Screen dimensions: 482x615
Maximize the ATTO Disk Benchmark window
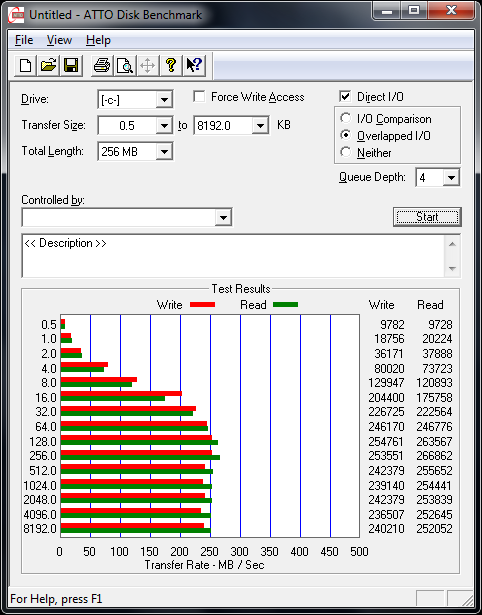(414, 11)
